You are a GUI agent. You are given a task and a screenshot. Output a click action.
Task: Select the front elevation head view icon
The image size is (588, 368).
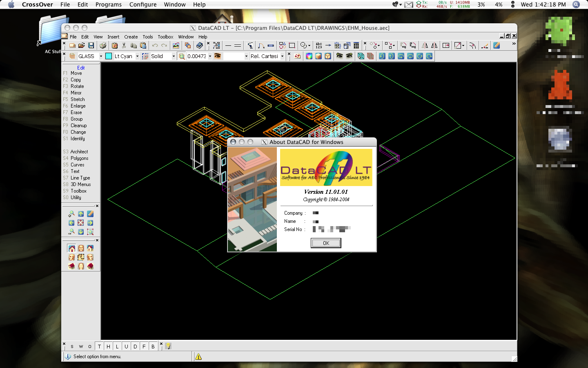[x=81, y=249]
